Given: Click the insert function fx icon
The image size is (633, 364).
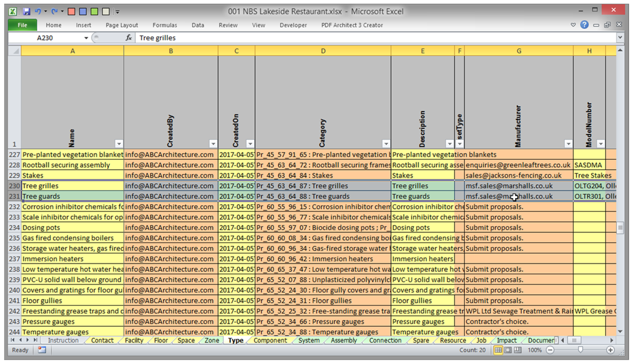Looking at the screenshot, I should pyautogui.click(x=129, y=38).
